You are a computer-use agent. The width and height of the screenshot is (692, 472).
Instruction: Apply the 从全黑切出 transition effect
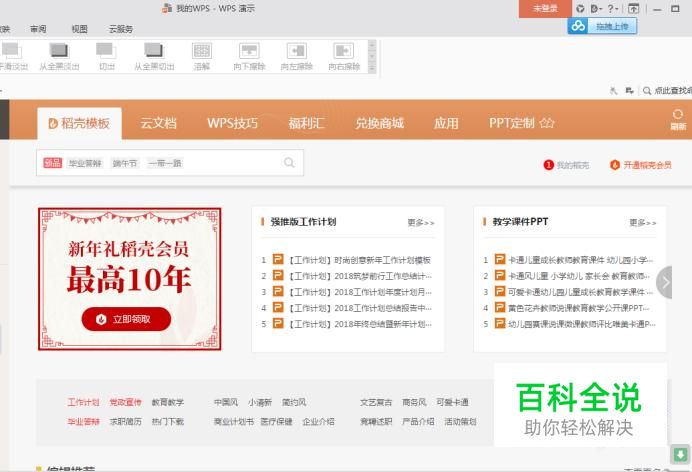(x=154, y=56)
